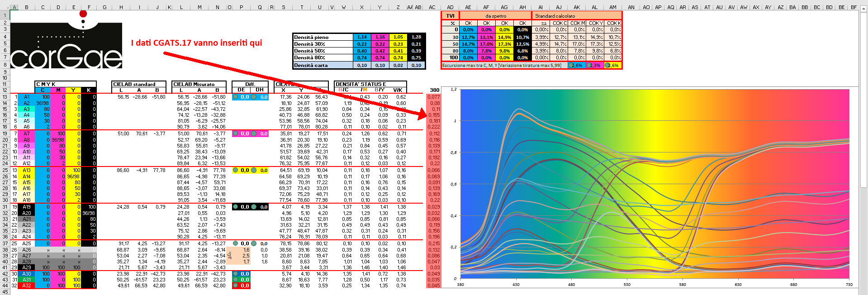The height and width of the screenshot is (295, 868).
Task: Select the red A32 patch cell
Action: point(27,285)
